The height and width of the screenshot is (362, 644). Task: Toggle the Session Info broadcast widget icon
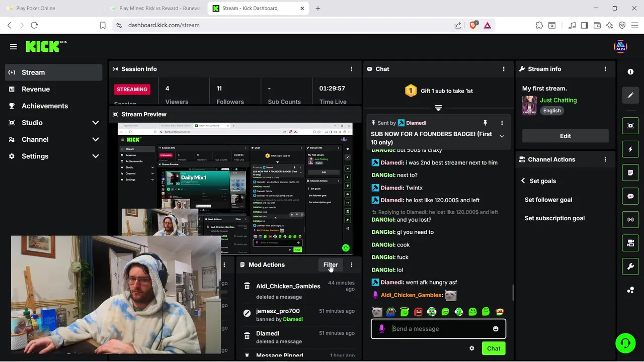630,220
